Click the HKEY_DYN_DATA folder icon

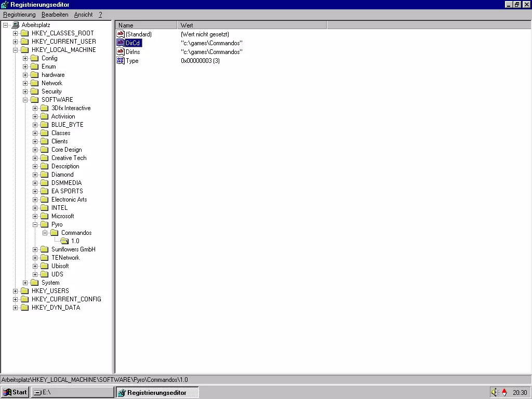pyautogui.click(x=25, y=308)
